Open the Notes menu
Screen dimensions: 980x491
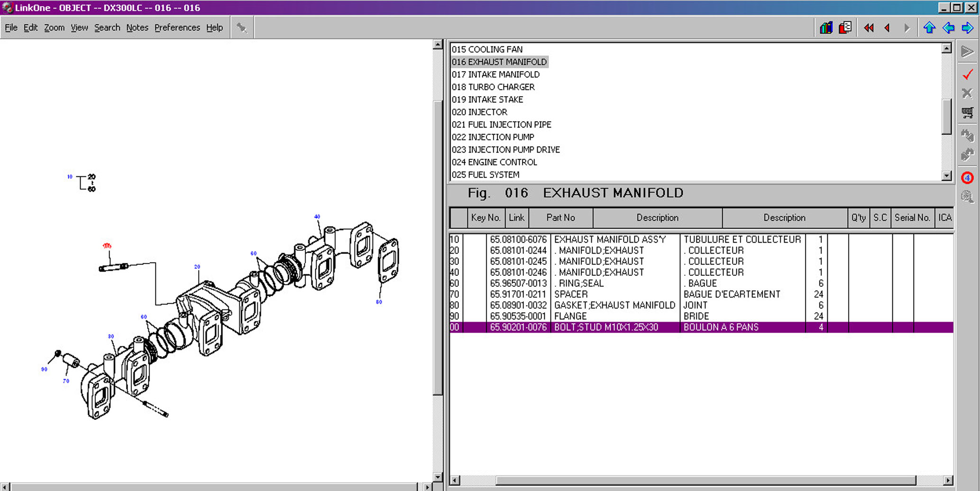[137, 27]
